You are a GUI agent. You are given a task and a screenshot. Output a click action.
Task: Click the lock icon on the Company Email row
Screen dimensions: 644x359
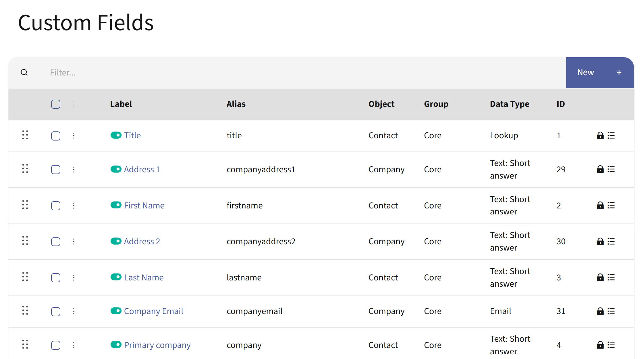[600, 311]
